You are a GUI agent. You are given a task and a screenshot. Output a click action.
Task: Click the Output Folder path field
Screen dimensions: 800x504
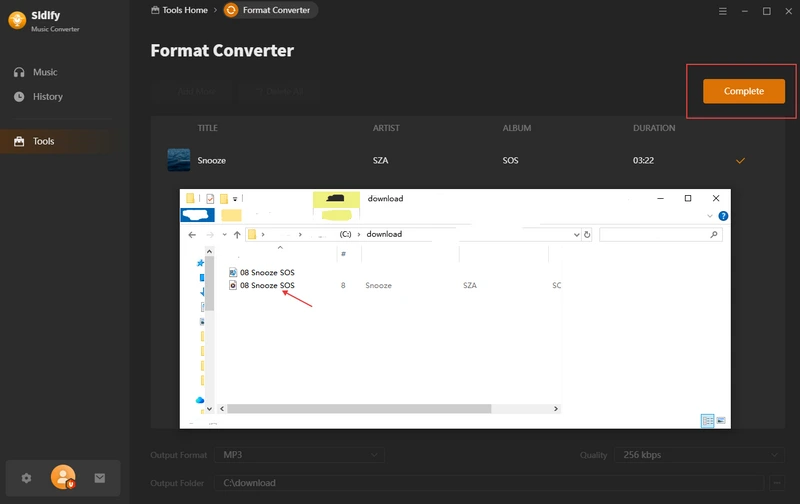489,483
